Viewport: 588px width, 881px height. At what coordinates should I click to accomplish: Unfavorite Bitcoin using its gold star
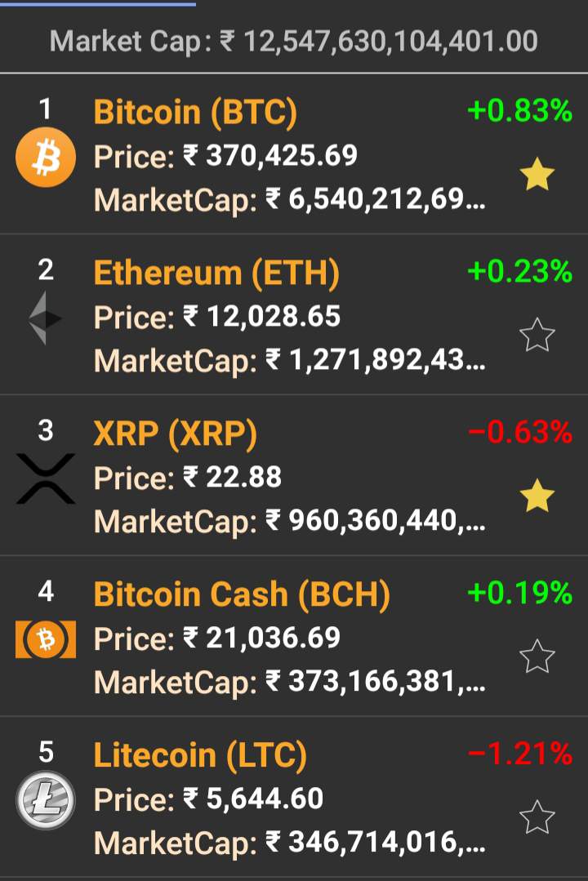pyautogui.click(x=537, y=175)
